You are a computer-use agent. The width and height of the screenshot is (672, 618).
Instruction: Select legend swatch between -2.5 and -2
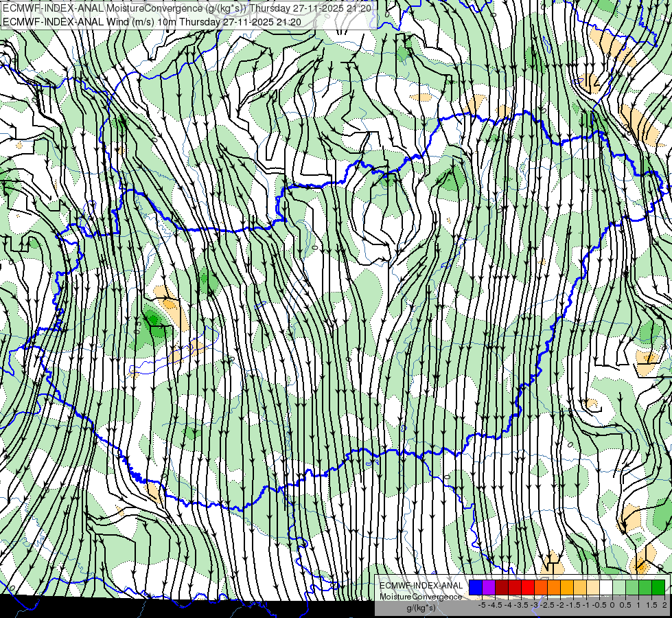(554, 588)
